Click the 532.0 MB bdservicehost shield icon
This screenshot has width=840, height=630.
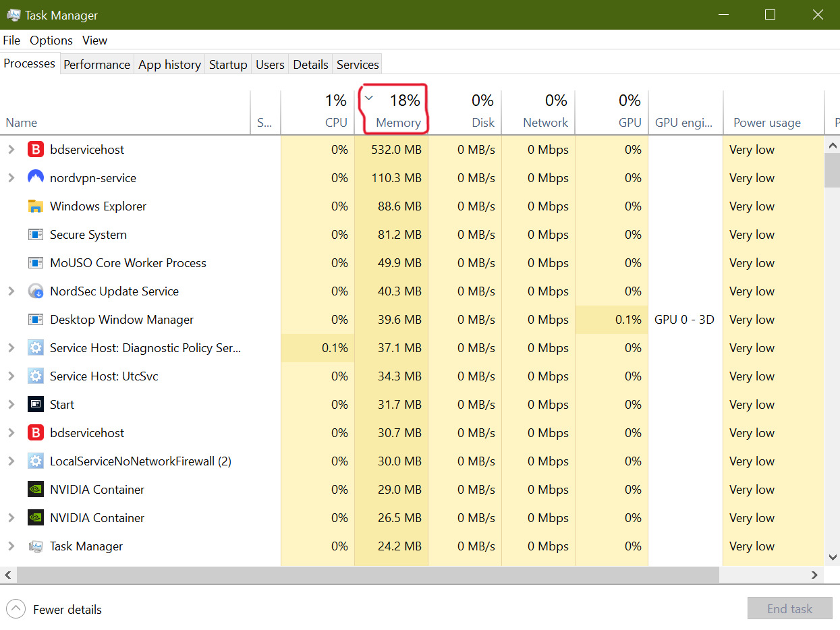point(36,150)
